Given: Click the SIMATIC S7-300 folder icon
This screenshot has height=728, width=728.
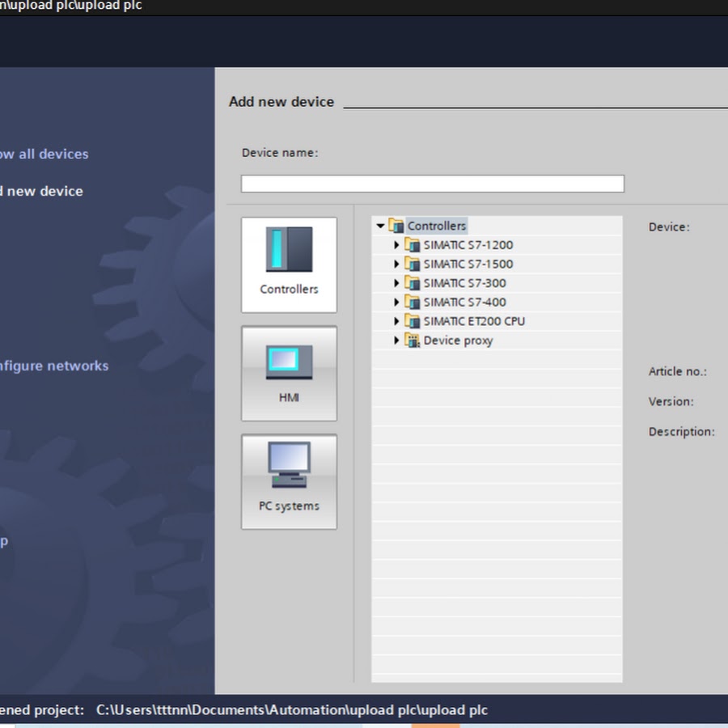Looking at the screenshot, I should pos(412,283).
